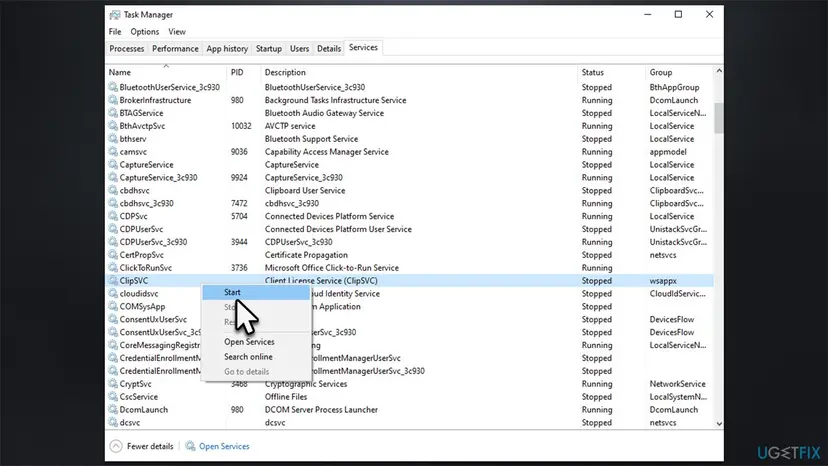Click the dcsvc service gear icon

click(x=113, y=422)
